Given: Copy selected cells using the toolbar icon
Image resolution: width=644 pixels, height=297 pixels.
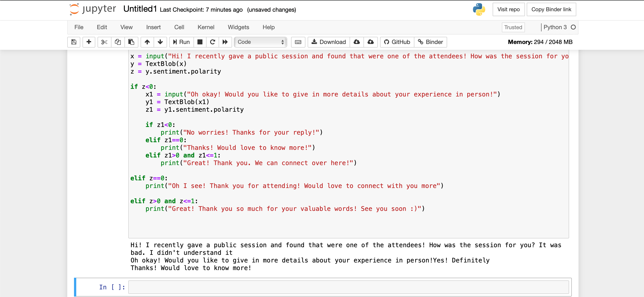Looking at the screenshot, I should (x=118, y=42).
